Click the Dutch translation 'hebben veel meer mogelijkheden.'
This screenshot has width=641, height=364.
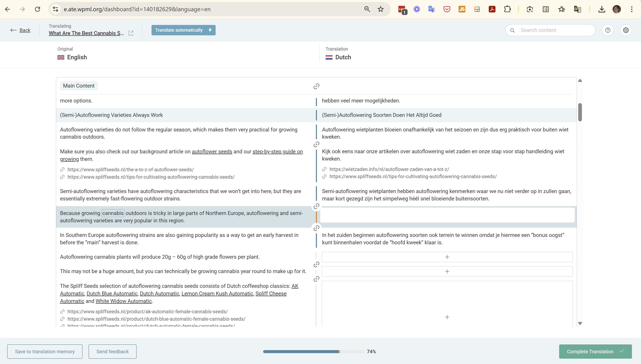tap(361, 100)
